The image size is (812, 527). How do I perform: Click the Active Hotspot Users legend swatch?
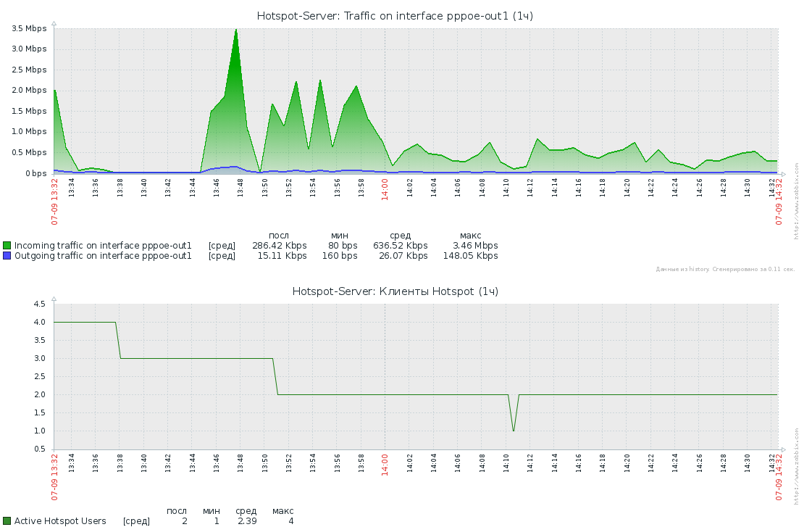pyautogui.click(x=7, y=520)
